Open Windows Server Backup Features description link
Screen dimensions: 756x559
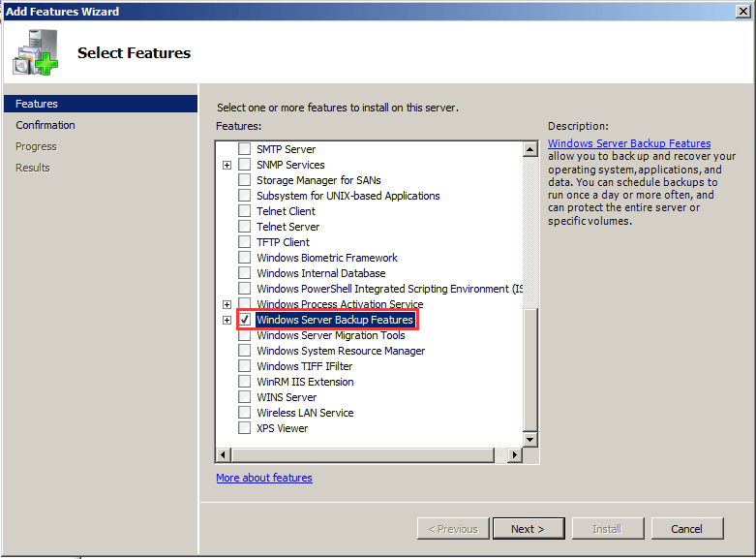click(x=628, y=143)
